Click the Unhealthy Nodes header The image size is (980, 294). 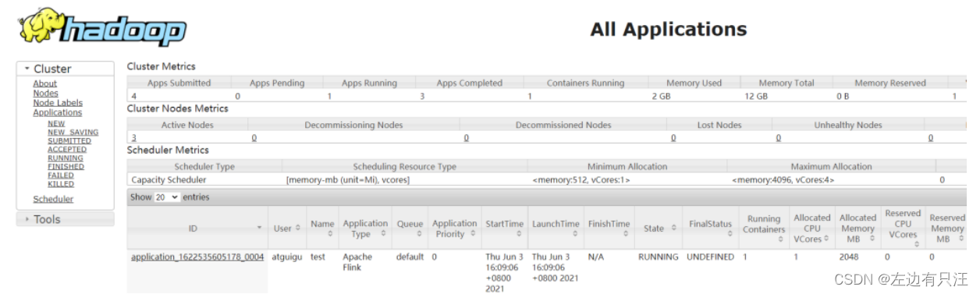point(848,125)
